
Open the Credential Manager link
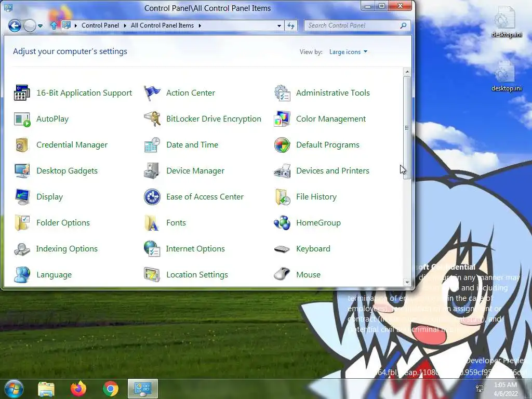tap(72, 145)
